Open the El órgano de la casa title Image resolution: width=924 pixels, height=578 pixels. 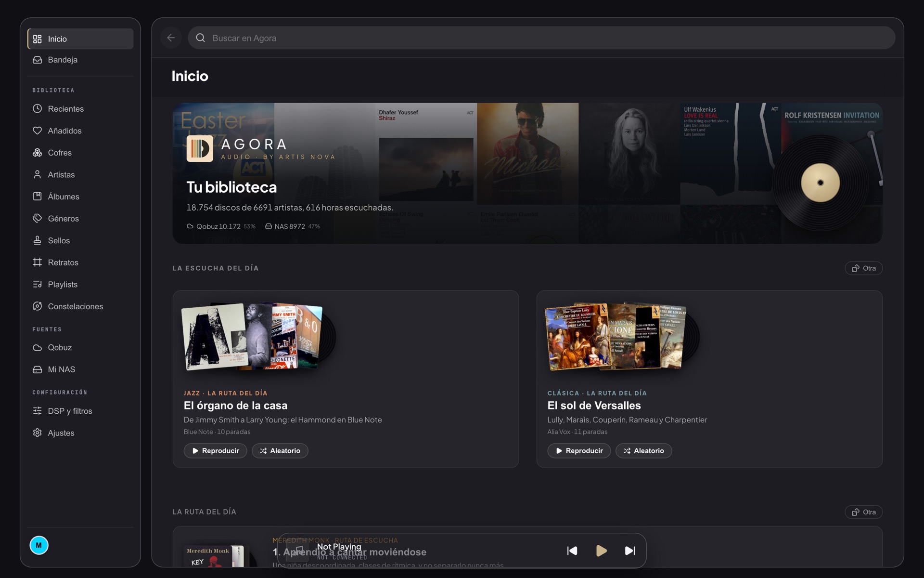click(235, 406)
